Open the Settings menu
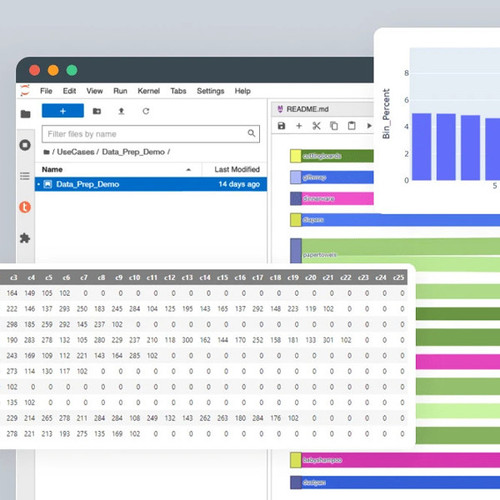 pos(210,91)
